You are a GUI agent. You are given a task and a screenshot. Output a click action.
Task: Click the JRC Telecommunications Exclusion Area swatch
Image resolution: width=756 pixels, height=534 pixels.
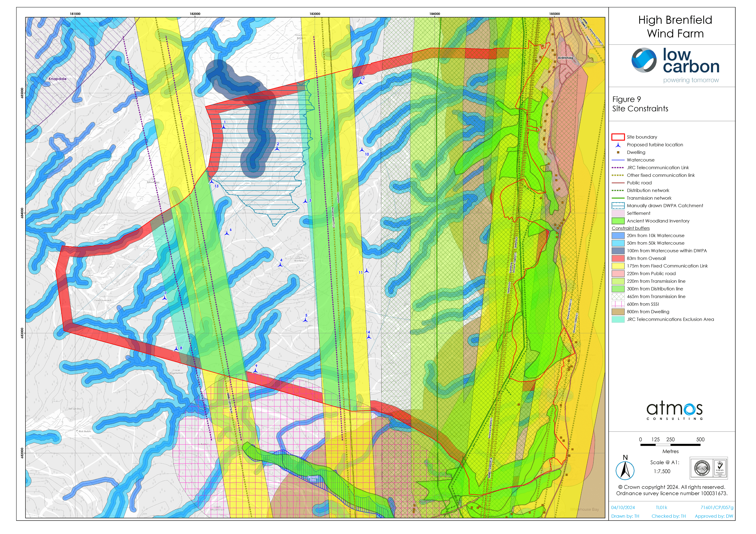point(618,319)
